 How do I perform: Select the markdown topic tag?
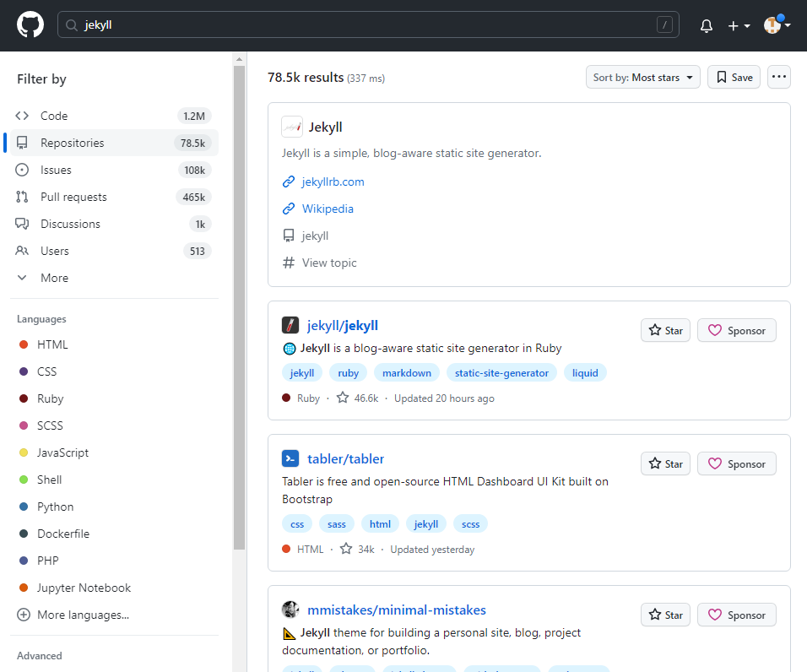[x=407, y=373]
